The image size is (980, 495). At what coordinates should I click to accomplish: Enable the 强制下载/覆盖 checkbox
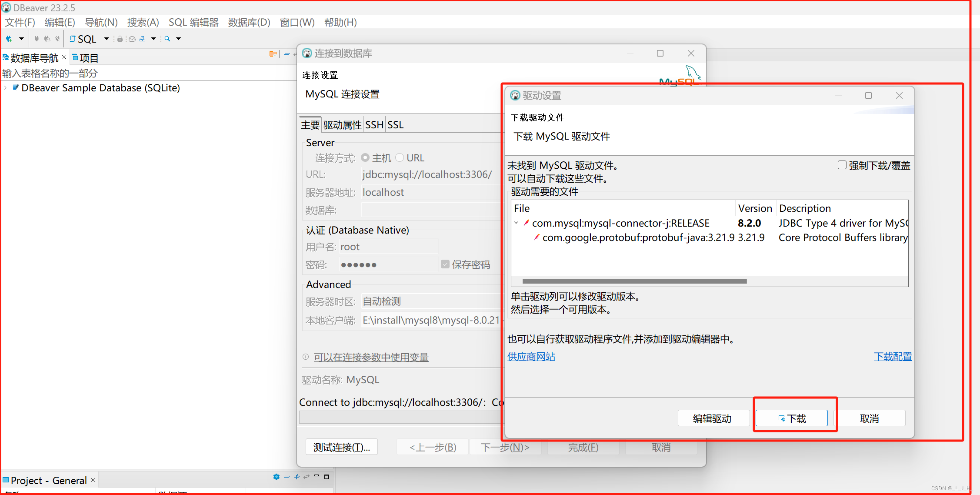842,165
